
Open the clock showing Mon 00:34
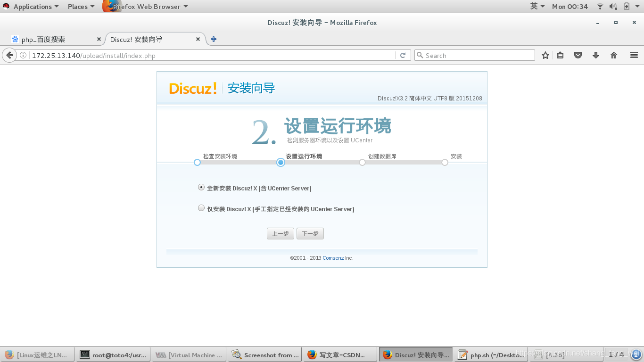click(x=570, y=7)
